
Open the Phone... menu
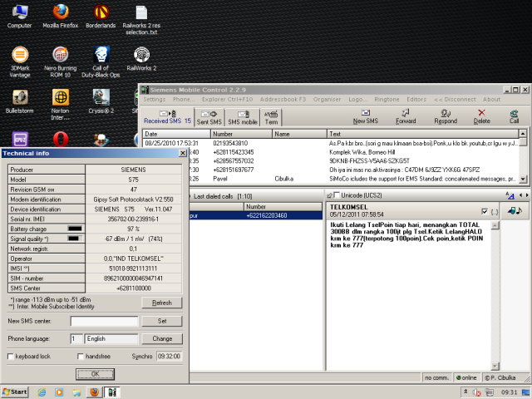pos(184,100)
